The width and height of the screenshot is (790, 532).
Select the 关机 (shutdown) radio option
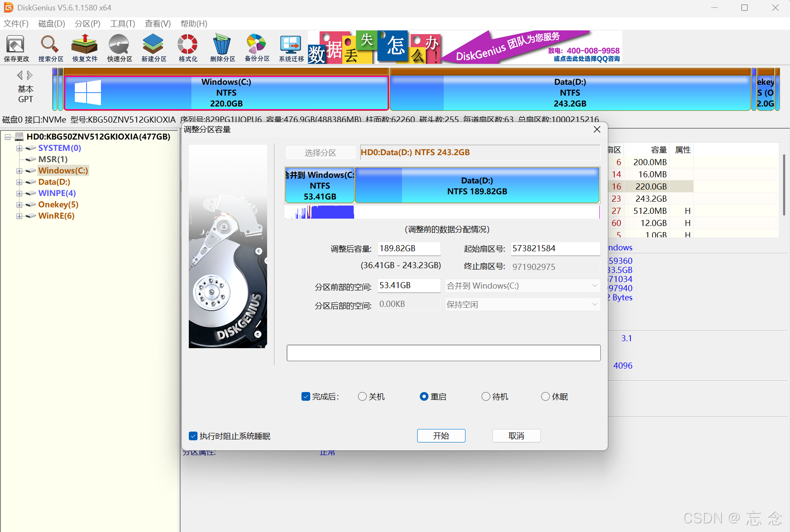pos(362,396)
